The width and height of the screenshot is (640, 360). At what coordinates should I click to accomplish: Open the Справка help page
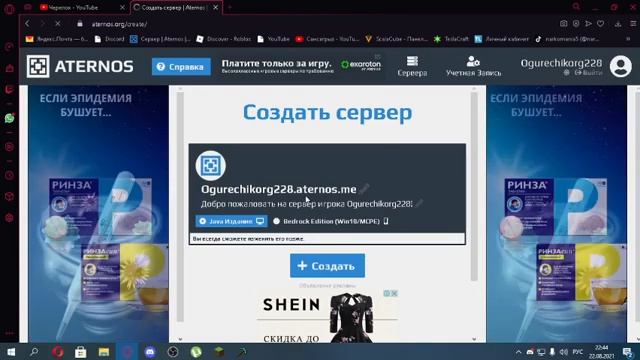(181, 67)
